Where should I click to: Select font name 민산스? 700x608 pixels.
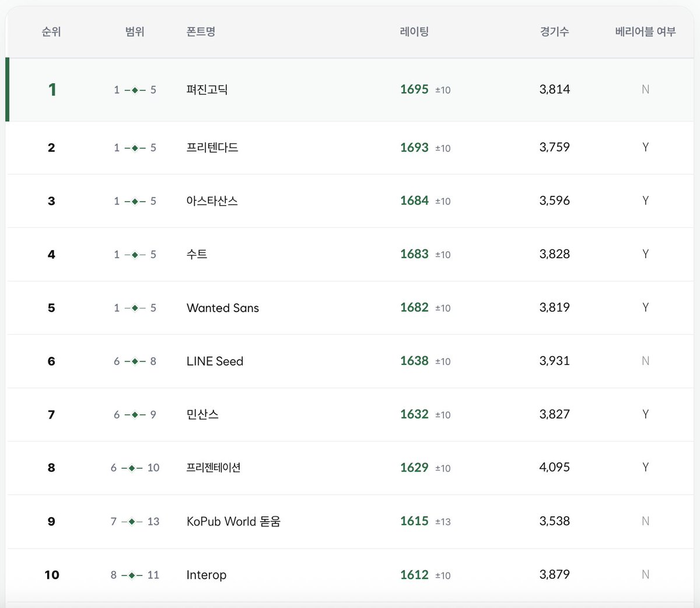pos(202,414)
